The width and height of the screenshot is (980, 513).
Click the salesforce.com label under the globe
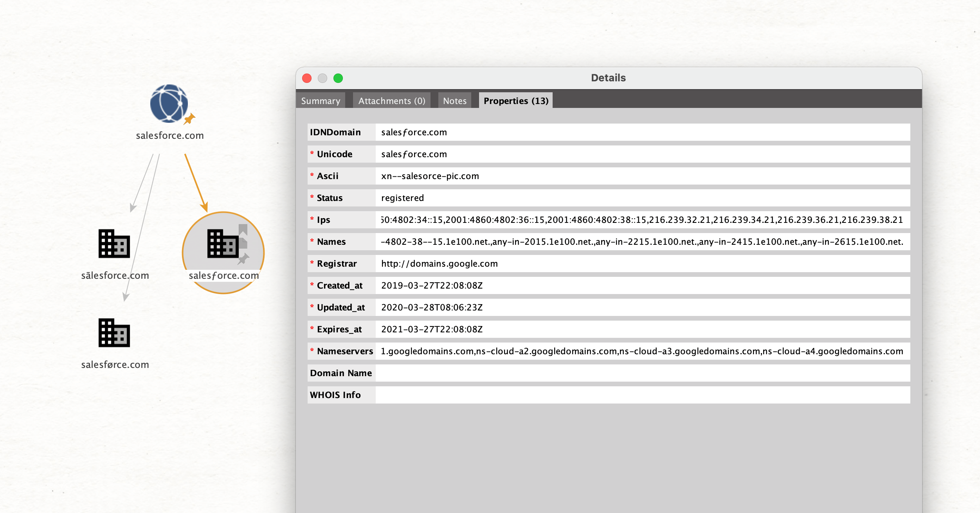point(170,136)
